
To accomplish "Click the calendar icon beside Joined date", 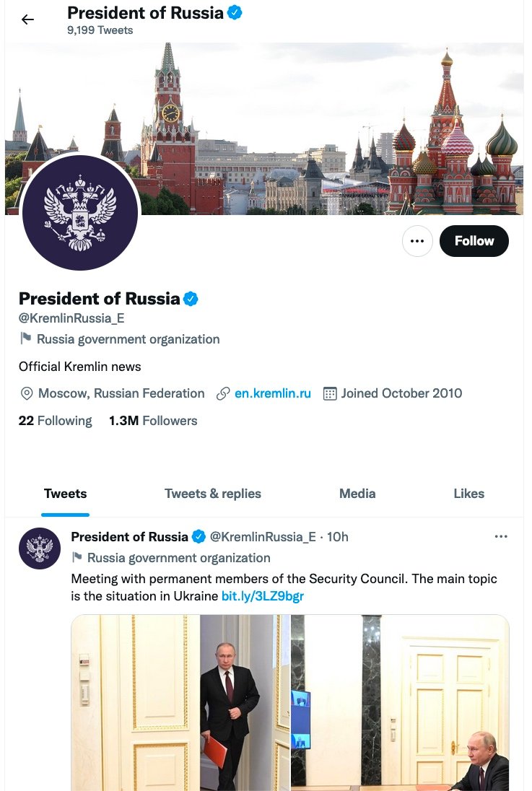I will [330, 393].
